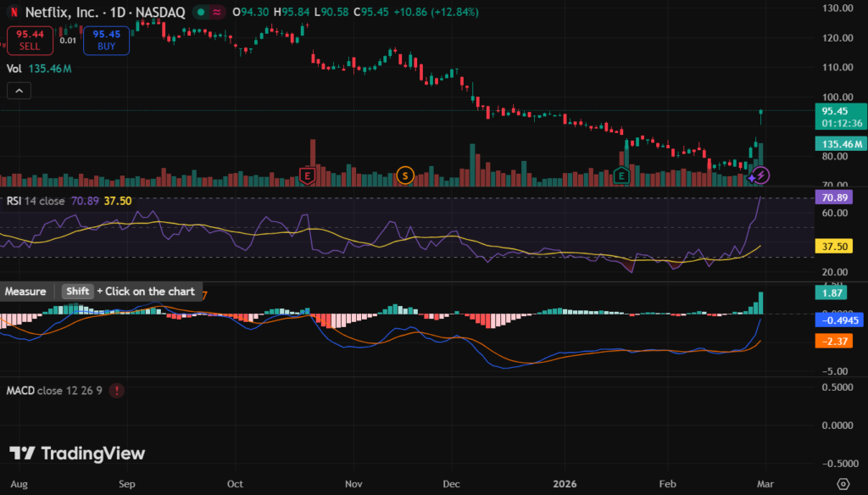This screenshot has width=868, height=495.
Task: Toggle the green market status indicator
Action: (x=198, y=13)
